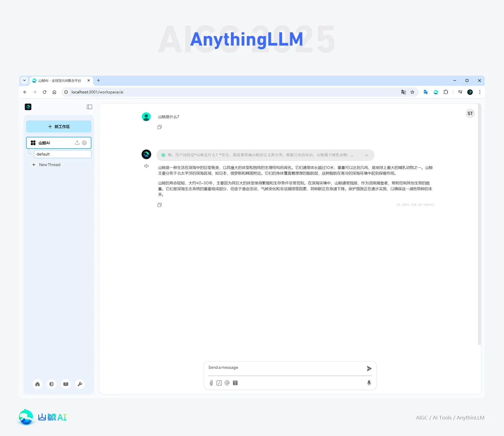The height and width of the screenshot is (436, 504).
Task: Open the docs book icon in sidebar footer
Action: point(66,384)
